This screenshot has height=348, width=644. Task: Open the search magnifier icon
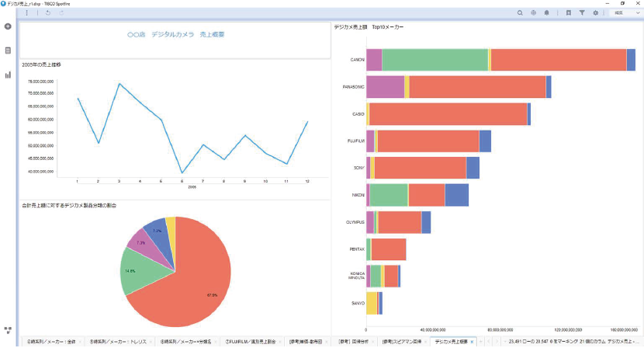(520, 12)
